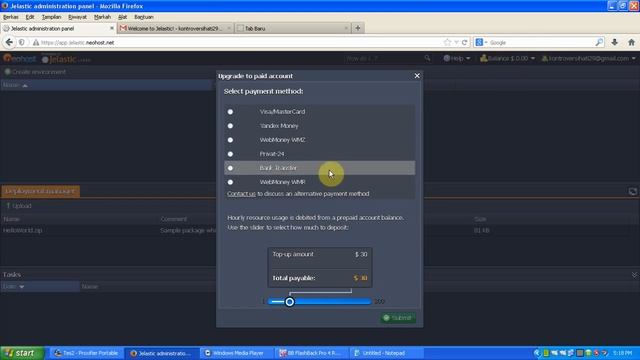Image resolution: width=640 pixels, height=360 pixels.
Task: Open history dropdown arrow in address bar
Action: pyautogui.click(x=456, y=42)
